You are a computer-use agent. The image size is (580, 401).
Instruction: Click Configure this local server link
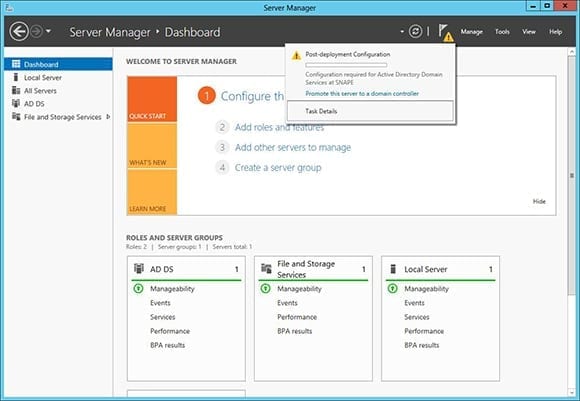coord(253,96)
